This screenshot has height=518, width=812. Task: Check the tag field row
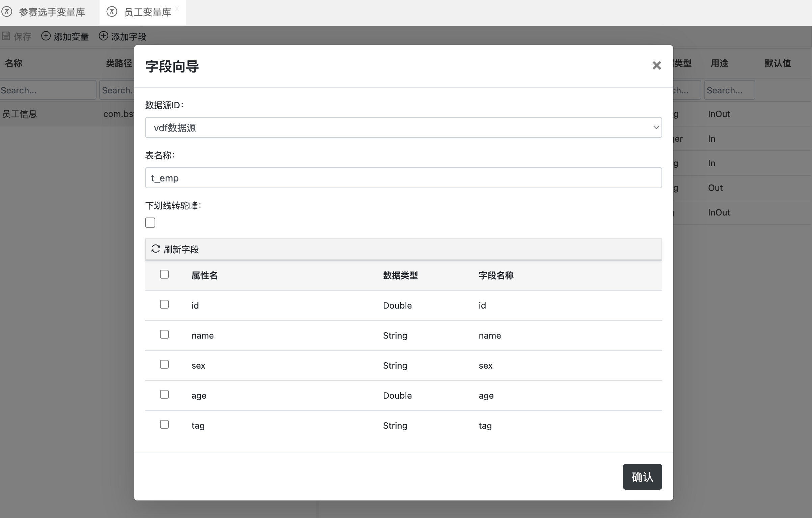click(164, 425)
